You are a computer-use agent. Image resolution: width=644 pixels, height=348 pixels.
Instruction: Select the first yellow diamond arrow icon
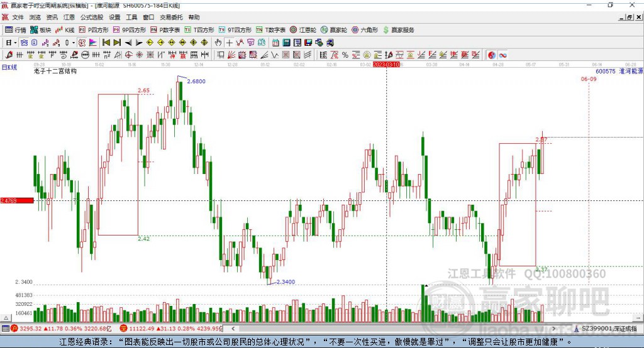150,43
